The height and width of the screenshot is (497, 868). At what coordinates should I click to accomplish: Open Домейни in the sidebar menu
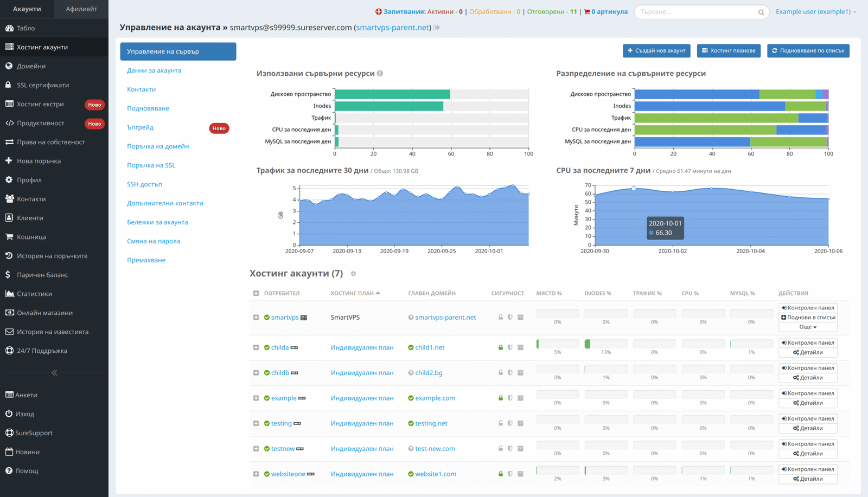[31, 66]
